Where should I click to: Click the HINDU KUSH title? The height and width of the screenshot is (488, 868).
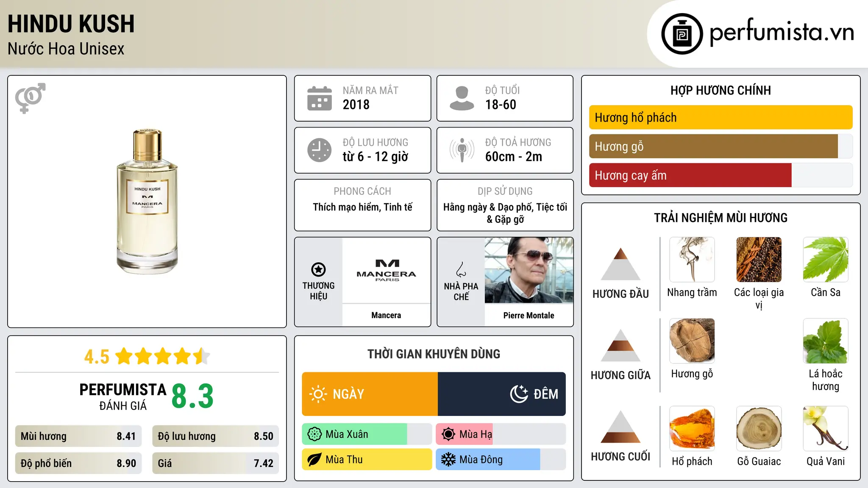[x=71, y=24]
